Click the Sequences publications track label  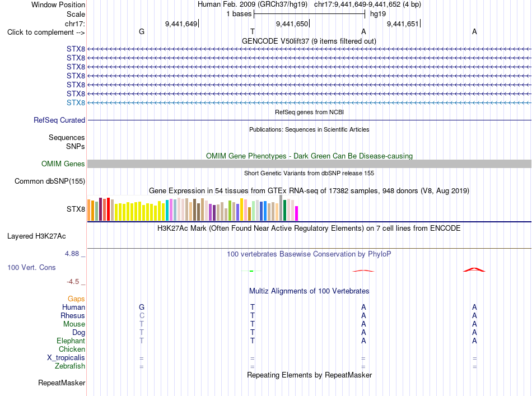67,137
